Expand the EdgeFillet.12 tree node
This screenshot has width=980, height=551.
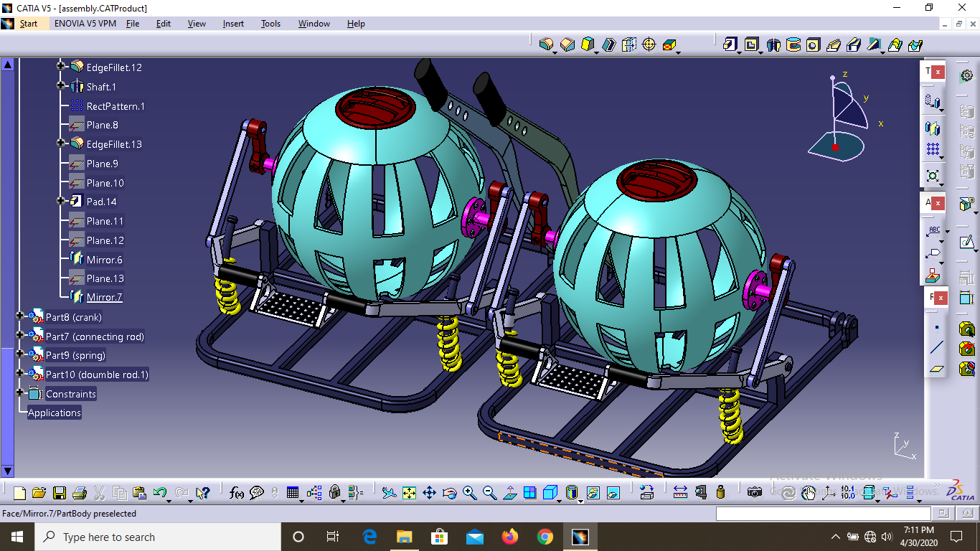coord(60,67)
